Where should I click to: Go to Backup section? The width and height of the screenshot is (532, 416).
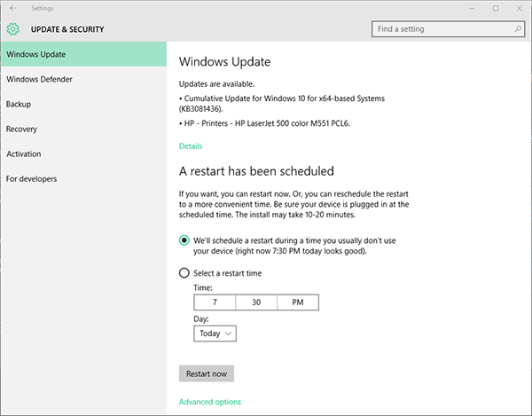coord(83,104)
